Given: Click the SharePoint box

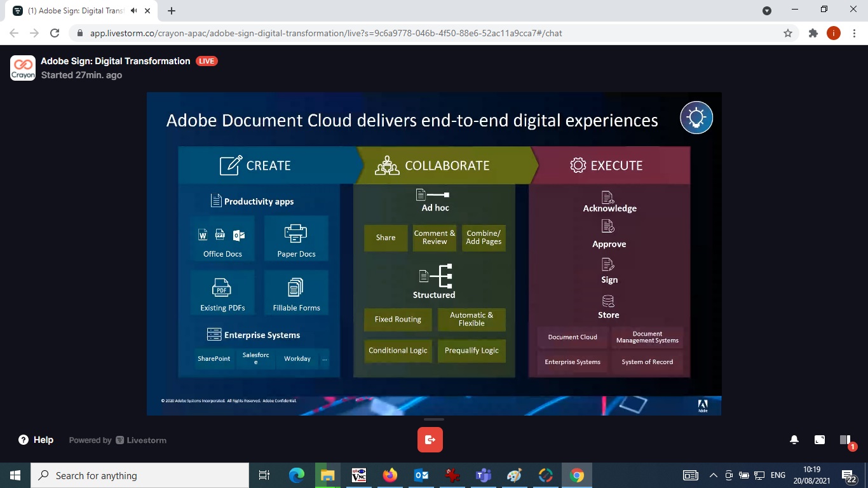Looking at the screenshot, I should [214, 358].
